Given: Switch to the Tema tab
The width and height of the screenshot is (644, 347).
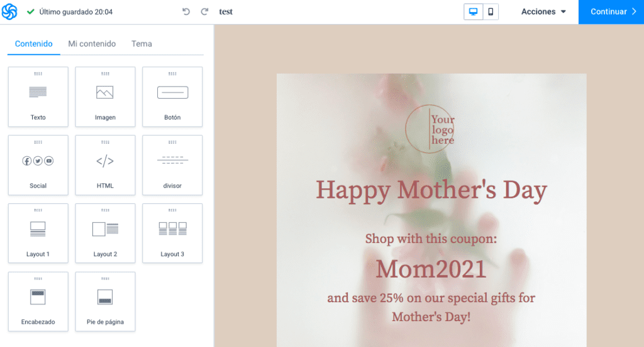Looking at the screenshot, I should click(142, 43).
